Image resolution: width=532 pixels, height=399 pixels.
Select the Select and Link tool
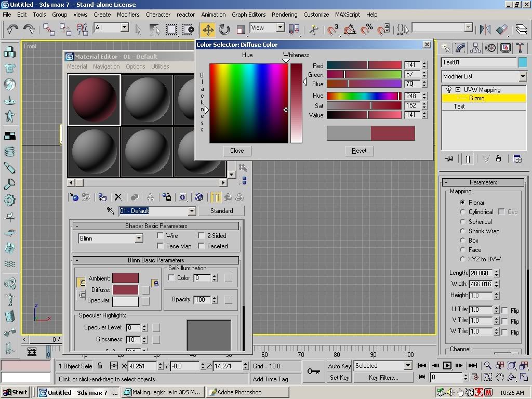coord(48,30)
